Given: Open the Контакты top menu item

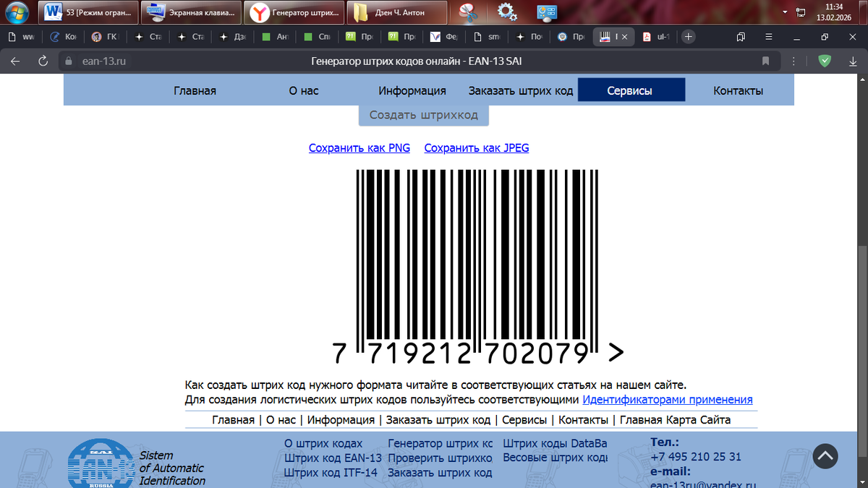Looking at the screenshot, I should tap(739, 91).
